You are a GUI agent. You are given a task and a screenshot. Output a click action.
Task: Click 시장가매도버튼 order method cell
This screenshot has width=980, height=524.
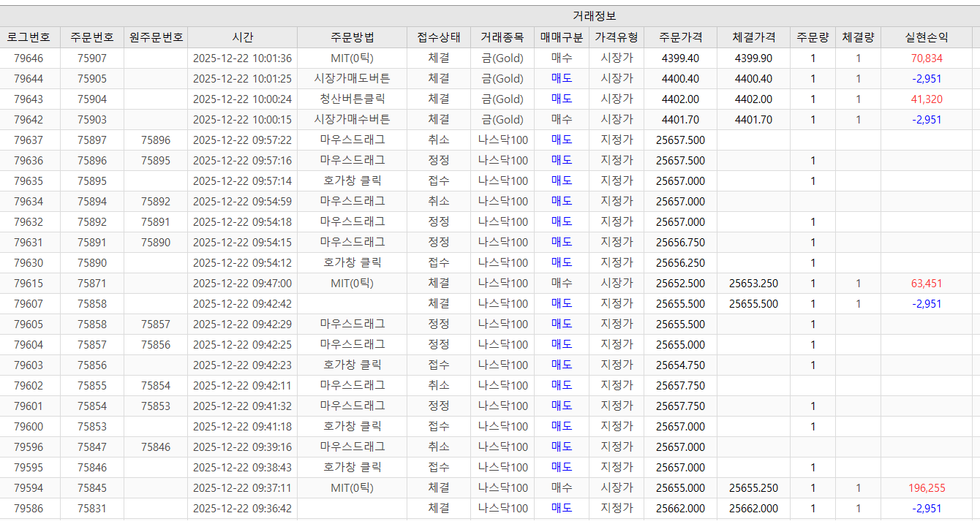point(352,79)
